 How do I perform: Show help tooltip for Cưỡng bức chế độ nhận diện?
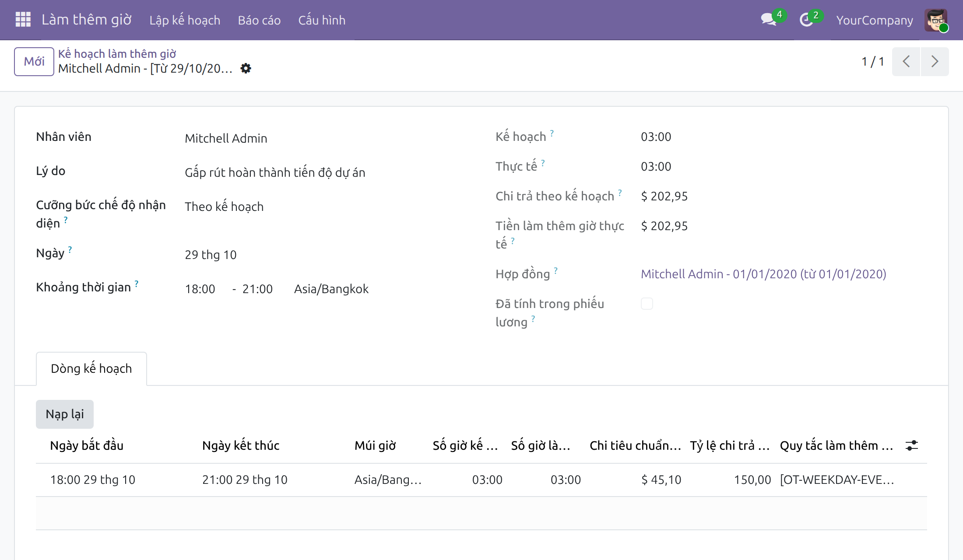point(66,220)
